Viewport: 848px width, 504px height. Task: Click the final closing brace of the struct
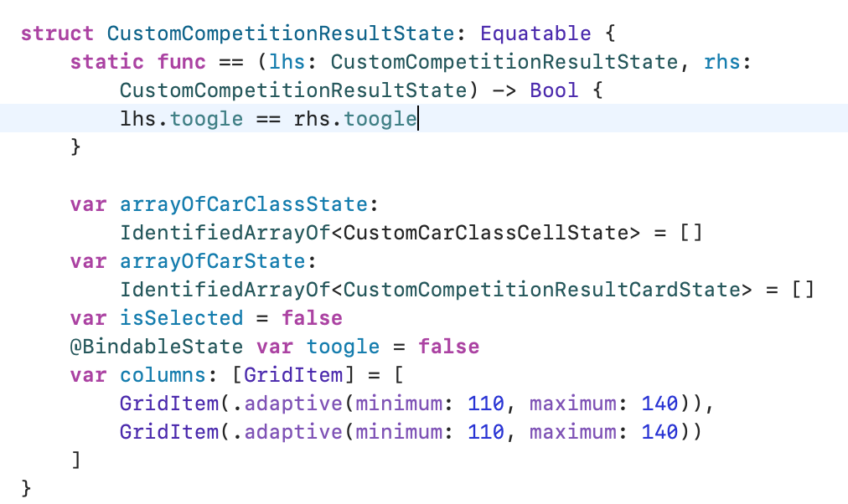tap(26, 488)
